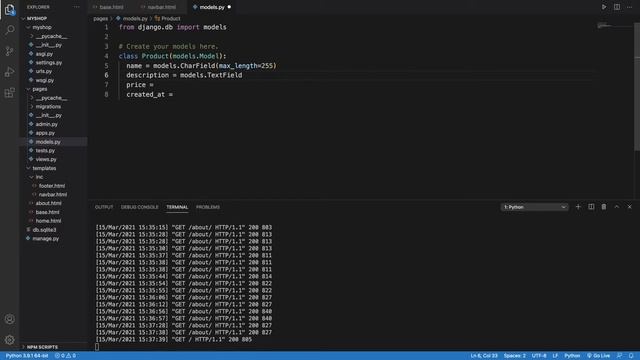Switch to navbar.html tab

(162, 7)
